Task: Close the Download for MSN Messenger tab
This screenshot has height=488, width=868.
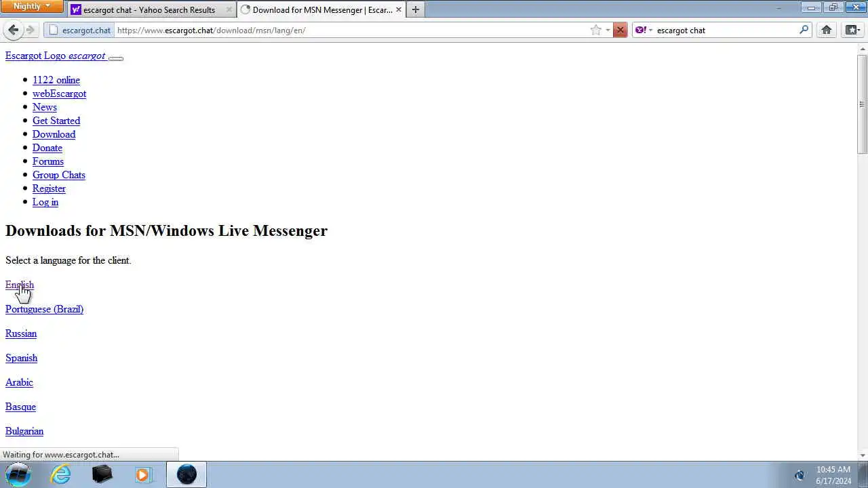Action: click(x=399, y=9)
